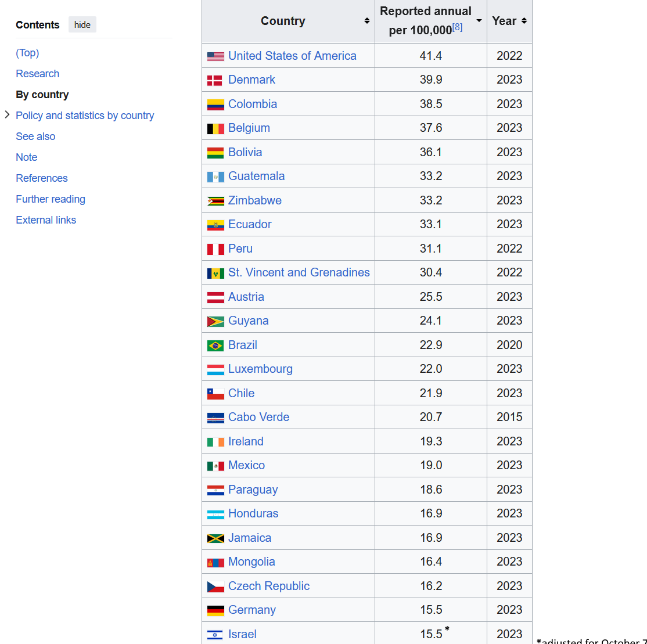Go to Research section in contents
The width and height of the screenshot is (647, 644).
point(38,74)
